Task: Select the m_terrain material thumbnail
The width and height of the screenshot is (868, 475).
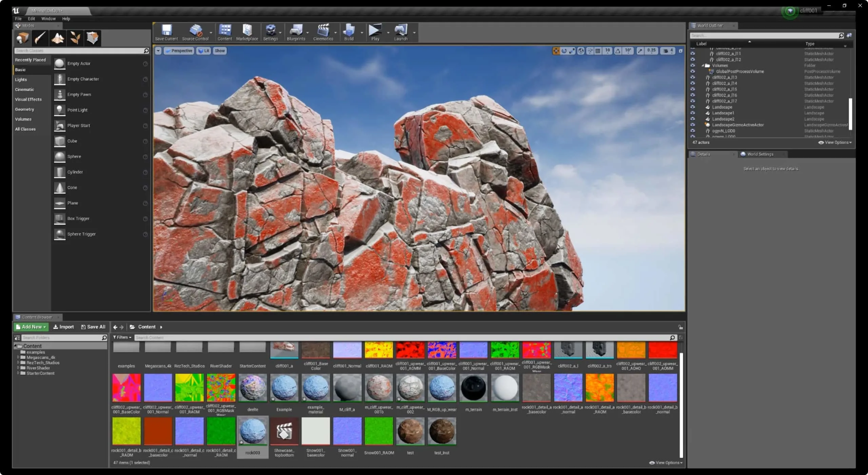Action: pos(473,388)
